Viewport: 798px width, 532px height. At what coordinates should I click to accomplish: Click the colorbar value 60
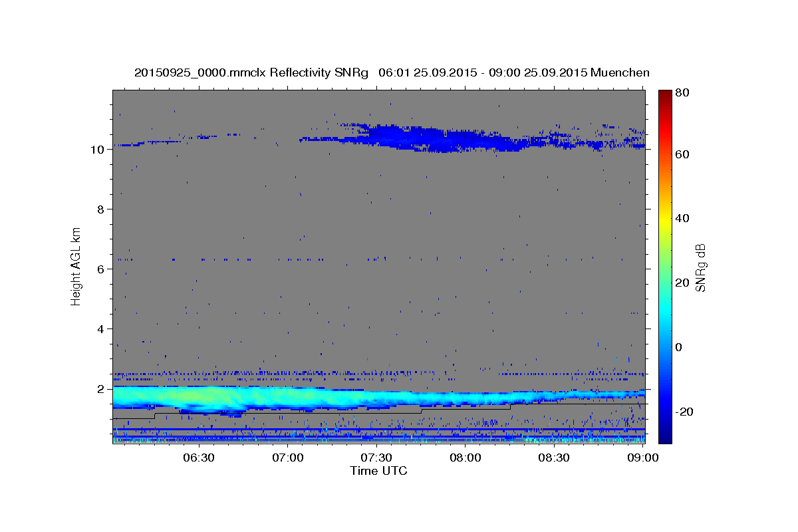pyautogui.click(x=682, y=154)
